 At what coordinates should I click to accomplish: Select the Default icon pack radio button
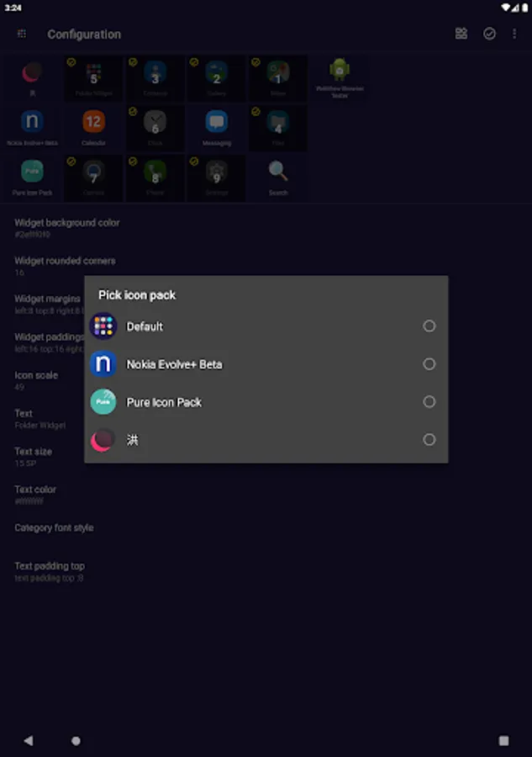(x=429, y=326)
